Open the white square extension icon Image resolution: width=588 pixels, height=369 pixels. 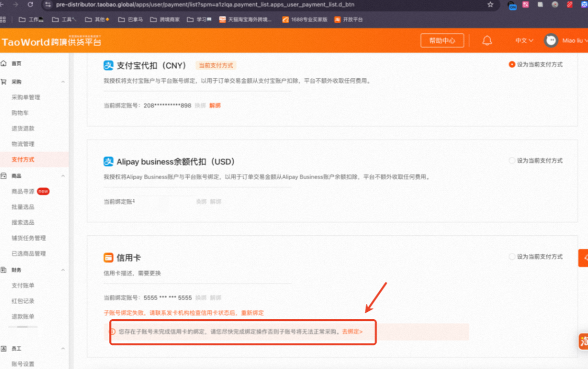pyautogui.click(x=540, y=5)
